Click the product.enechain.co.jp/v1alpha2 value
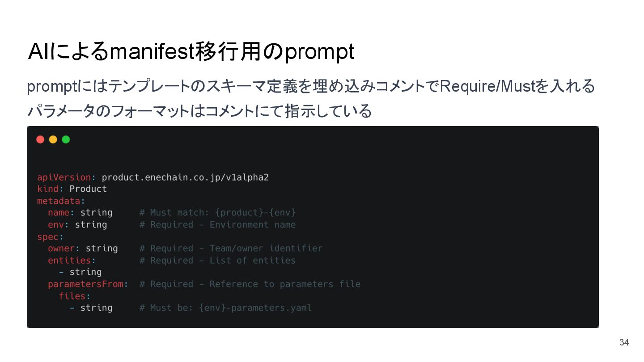 coord(185,177)
